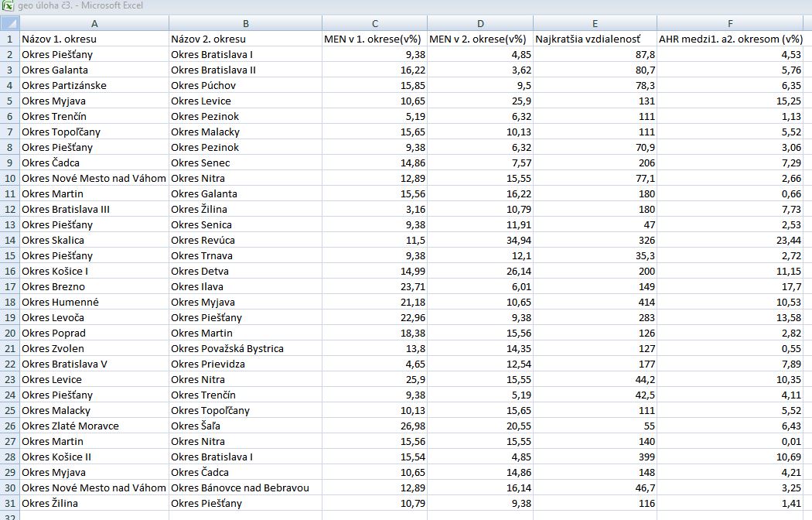Click the distance cell showing 326
812x520 pixels.
point(595,241)
